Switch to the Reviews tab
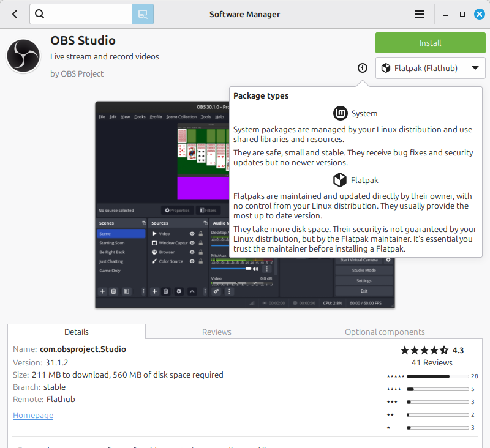The width and height of the screenshot is (490, 448). pyautogui.click(x=217, y=332)
